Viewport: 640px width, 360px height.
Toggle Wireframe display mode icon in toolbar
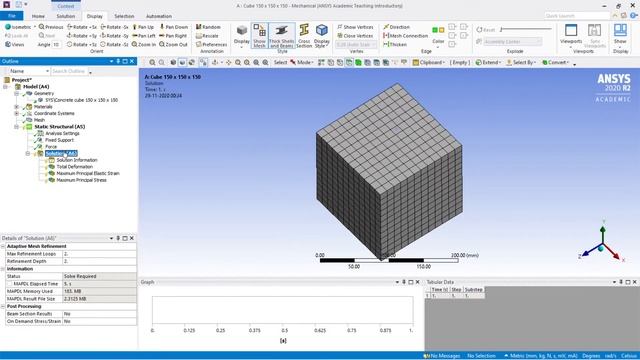pos(191,62)
